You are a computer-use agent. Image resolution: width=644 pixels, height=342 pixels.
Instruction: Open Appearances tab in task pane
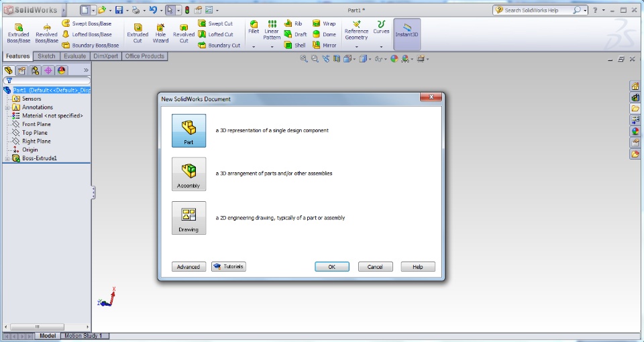coord(635,132)
